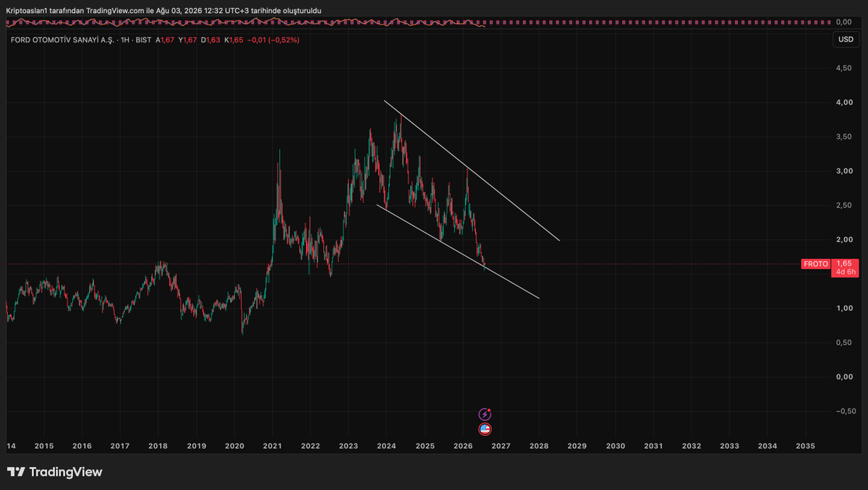Image resolution: width=868 pixels, height=490 pixels.
Task: Click the red FROTO symbol label
Action: click(816, 265)
